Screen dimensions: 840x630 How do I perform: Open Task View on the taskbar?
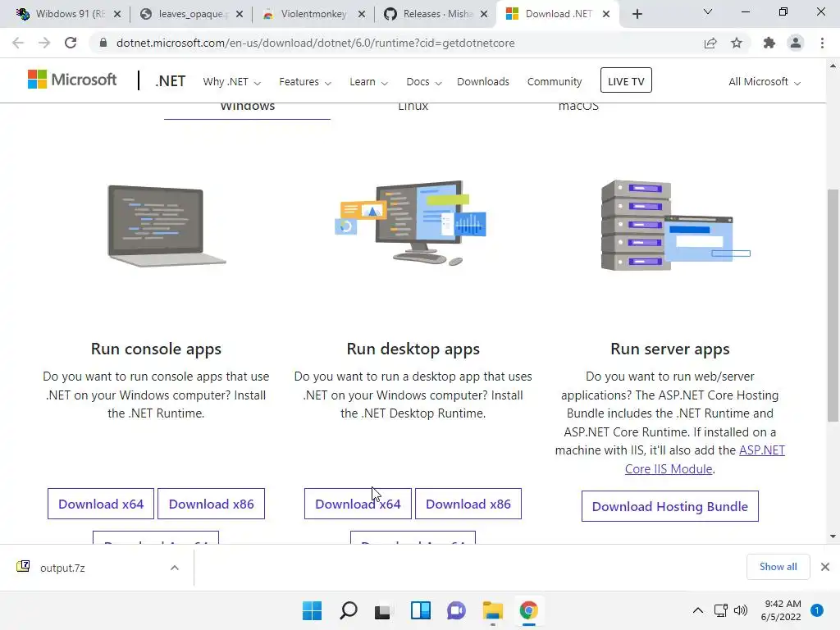pos(382,610)
